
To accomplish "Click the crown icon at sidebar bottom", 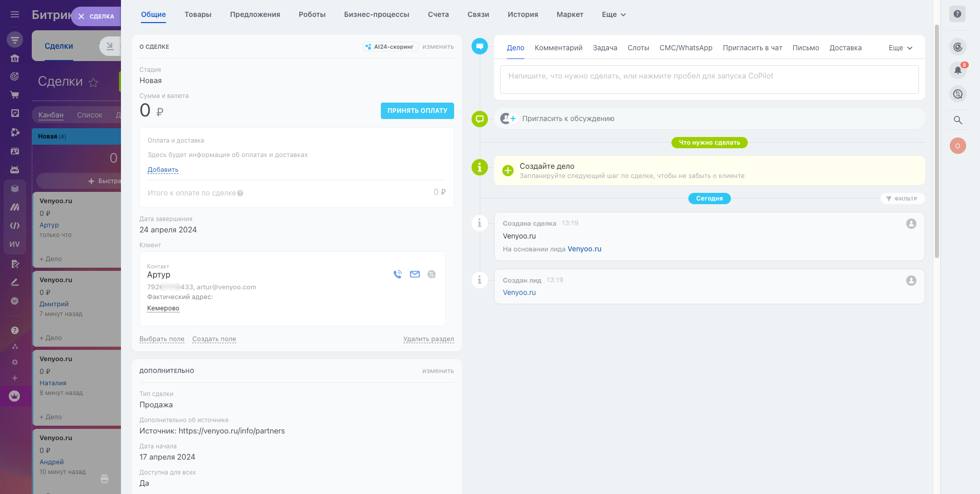I will (x=14, y=396).
